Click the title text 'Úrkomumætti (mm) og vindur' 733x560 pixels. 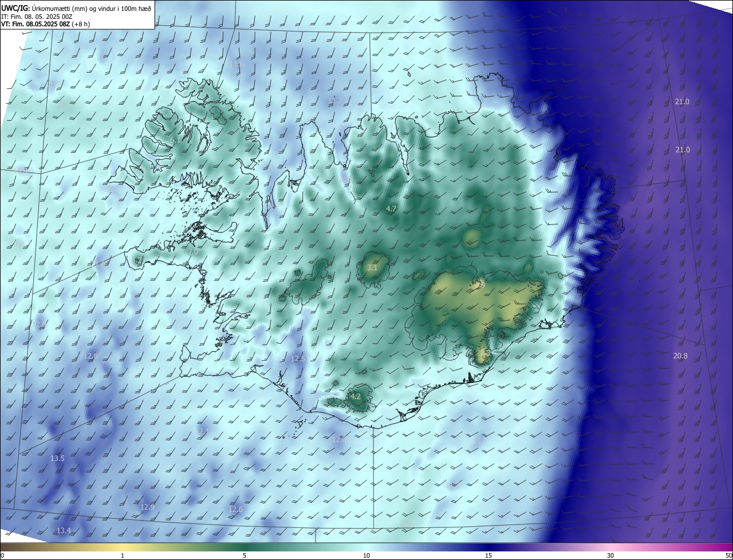tap(74, 9)
